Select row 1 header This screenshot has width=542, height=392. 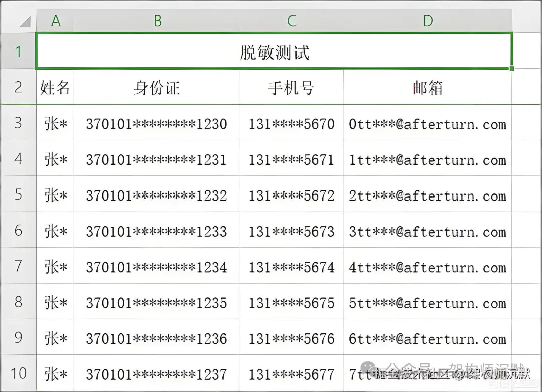[18, 51]
